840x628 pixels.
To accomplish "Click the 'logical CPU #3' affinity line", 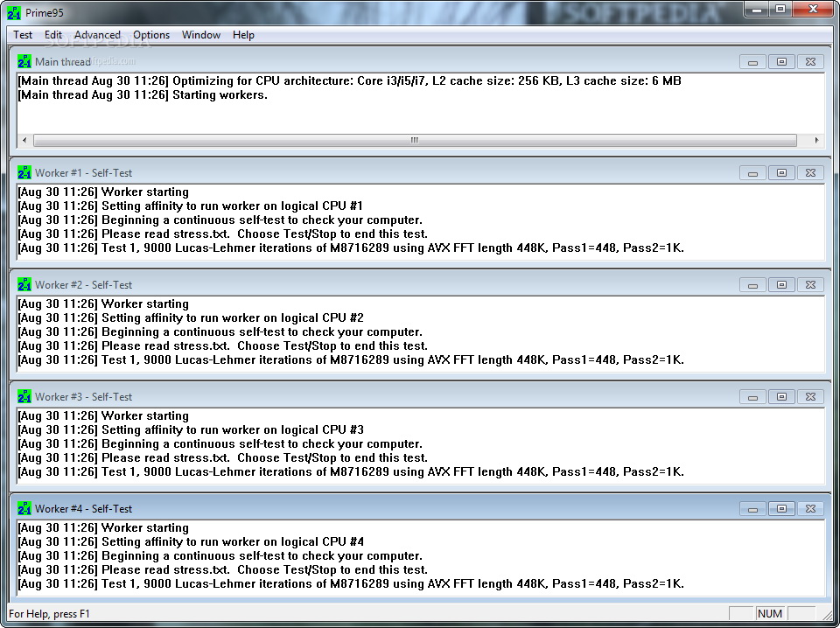I will (190, 429).
